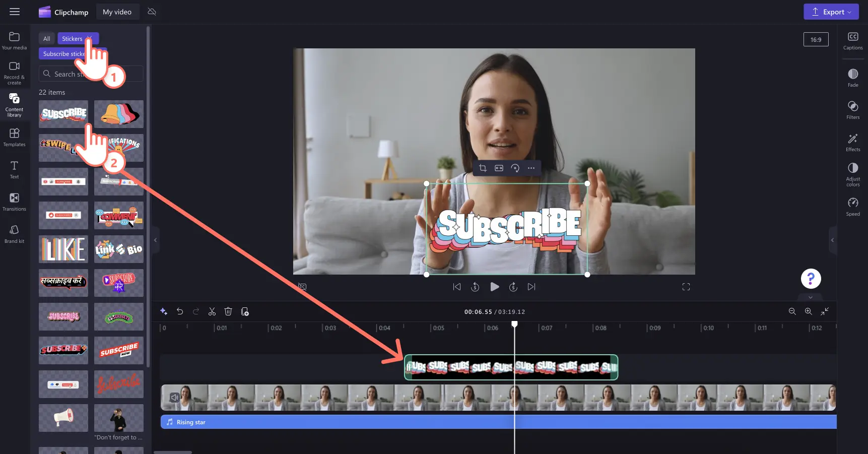Enter fullscreen preview
This screenshot has height=454, width=868.
click(x=686, y=287)
